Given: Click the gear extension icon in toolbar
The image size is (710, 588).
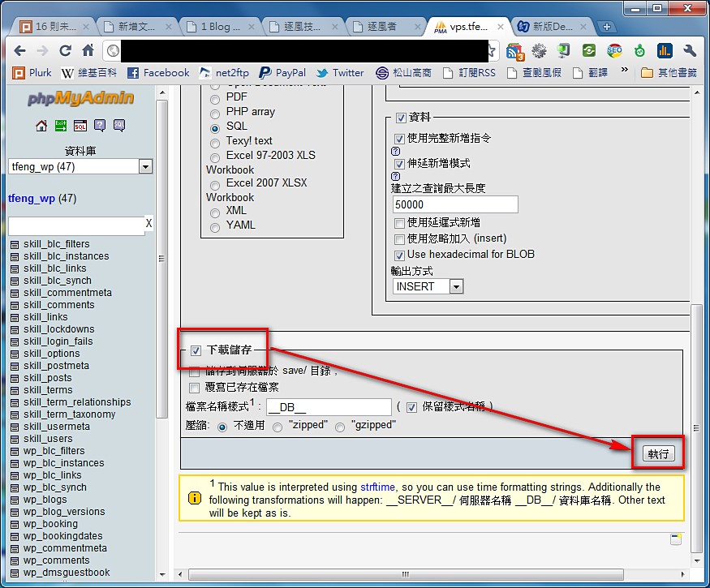Looking at the screenshot, I should pyautogui.click(x=539, y=51).
